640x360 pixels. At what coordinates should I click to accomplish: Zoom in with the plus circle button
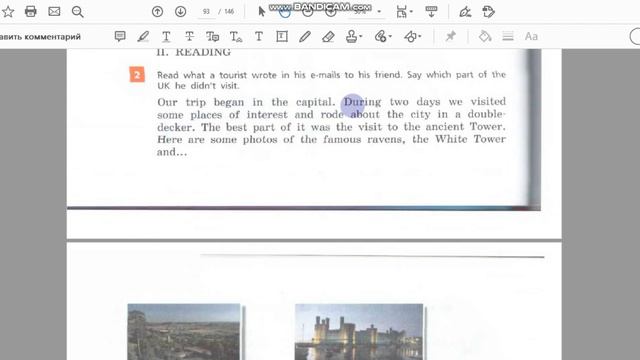click(331, 11)
